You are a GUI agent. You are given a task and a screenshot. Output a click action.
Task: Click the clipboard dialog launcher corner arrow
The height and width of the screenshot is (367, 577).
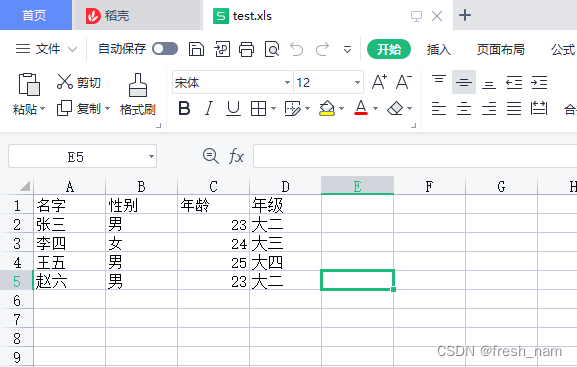pos(159,126)
